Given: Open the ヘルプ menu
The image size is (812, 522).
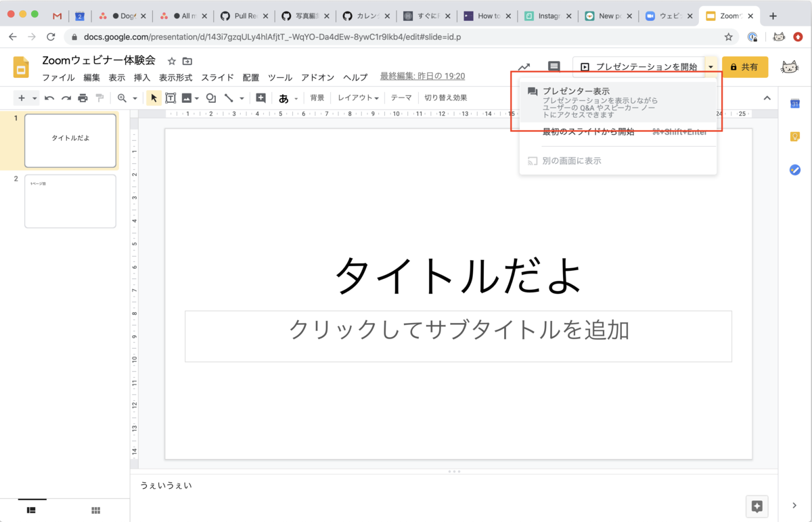Looking at the screenshot, I should coord(355,77).
